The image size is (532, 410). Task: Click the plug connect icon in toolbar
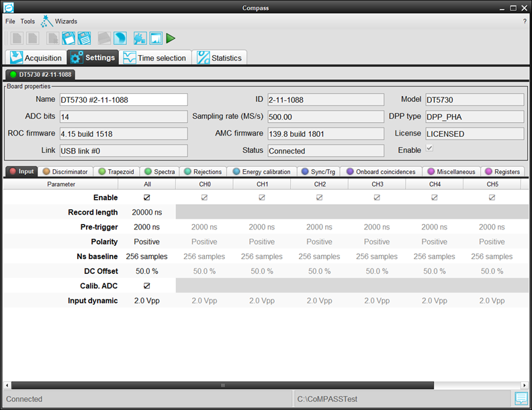tap(140, 38)
